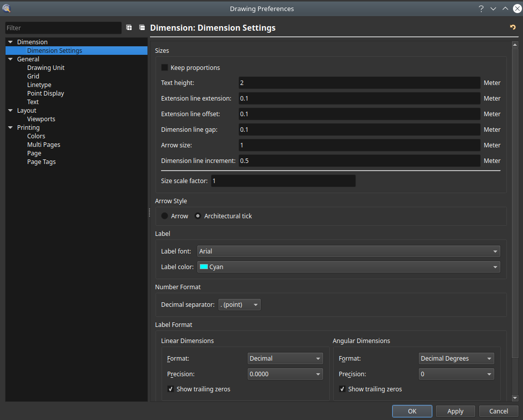Collapse the General tree category
The image size is (523, 420).
11,59
